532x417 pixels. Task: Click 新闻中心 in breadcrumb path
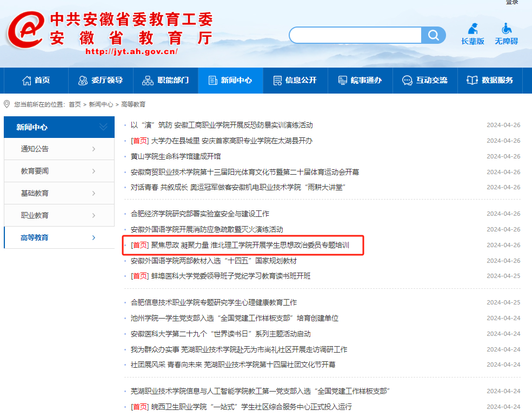pos(101,104)
